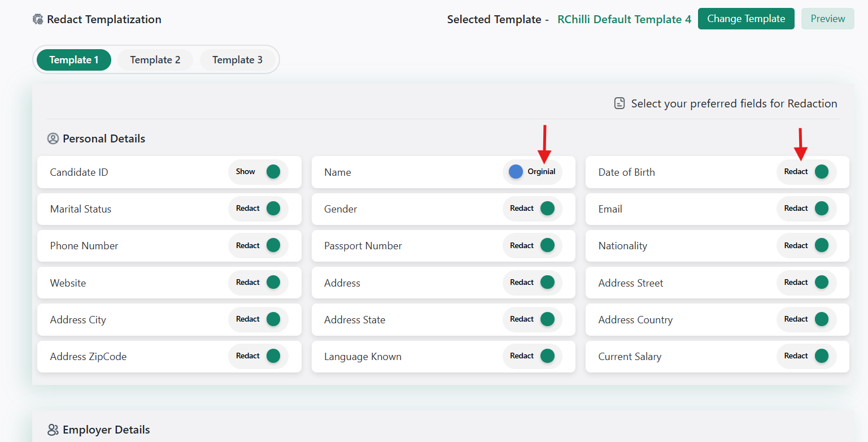Toggle Address ZipCode redaction switch

[259, 356]
